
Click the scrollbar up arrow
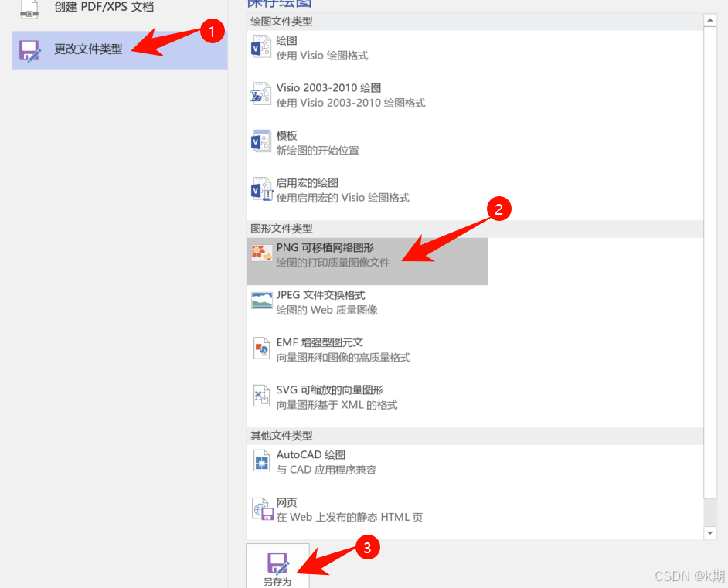pyautogui.click(x=709, y=20)
